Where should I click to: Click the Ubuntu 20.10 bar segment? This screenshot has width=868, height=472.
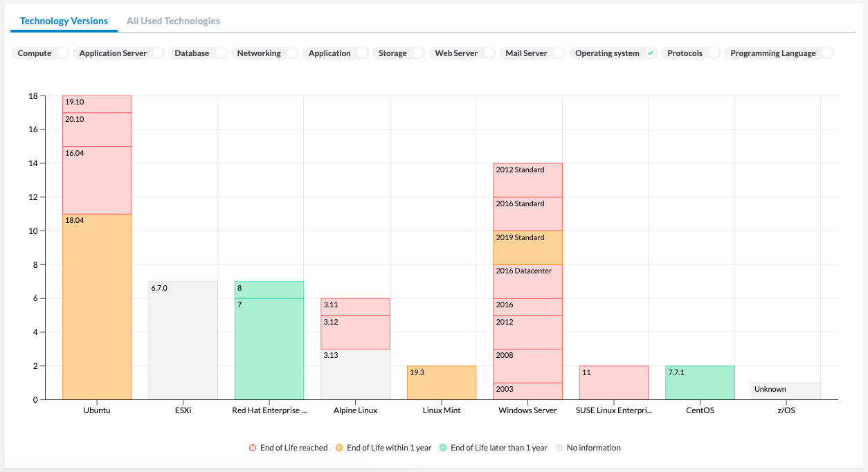(x=97, y=129)
